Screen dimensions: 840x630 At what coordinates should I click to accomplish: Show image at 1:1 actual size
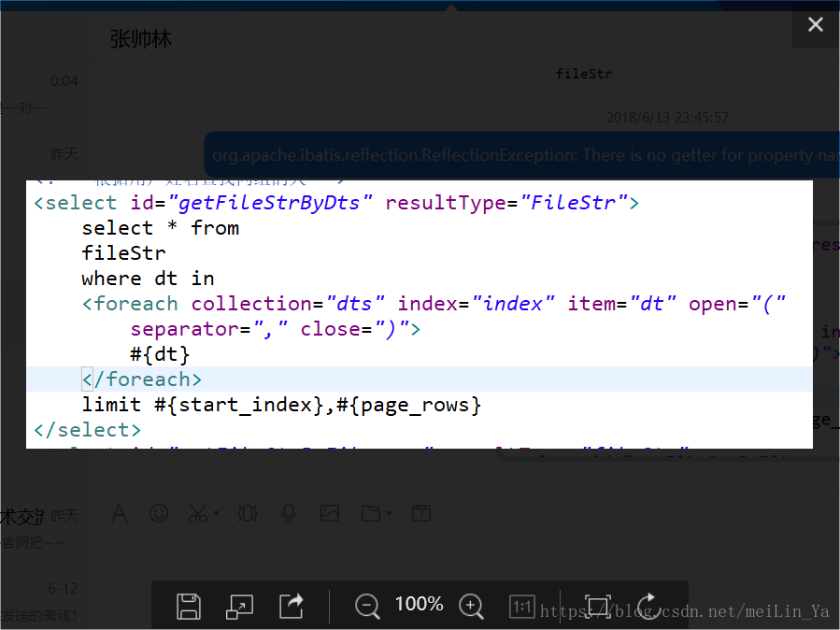[x=521, y=607]
